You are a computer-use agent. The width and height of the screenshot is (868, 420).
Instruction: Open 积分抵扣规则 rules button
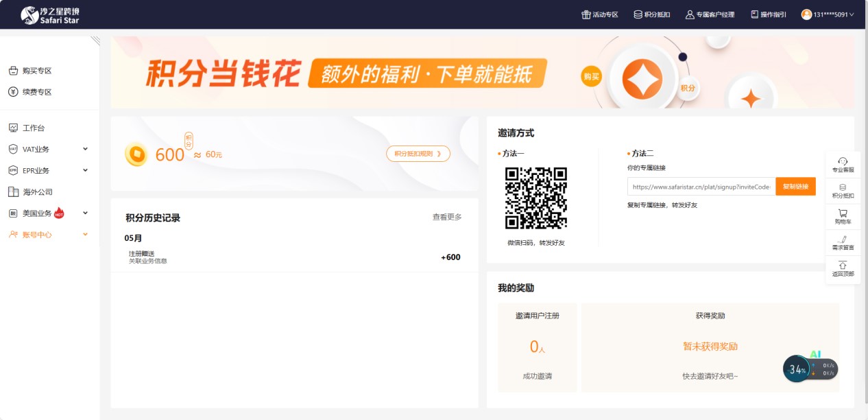click(418, 154)
